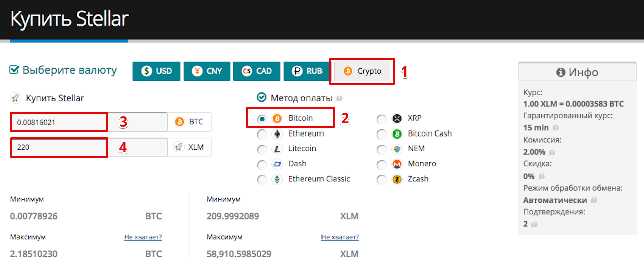Click the Bitcoin Cash green icon
Image resolution: width=644 pixels, height=267 pixels.
[x=397, y=134]
